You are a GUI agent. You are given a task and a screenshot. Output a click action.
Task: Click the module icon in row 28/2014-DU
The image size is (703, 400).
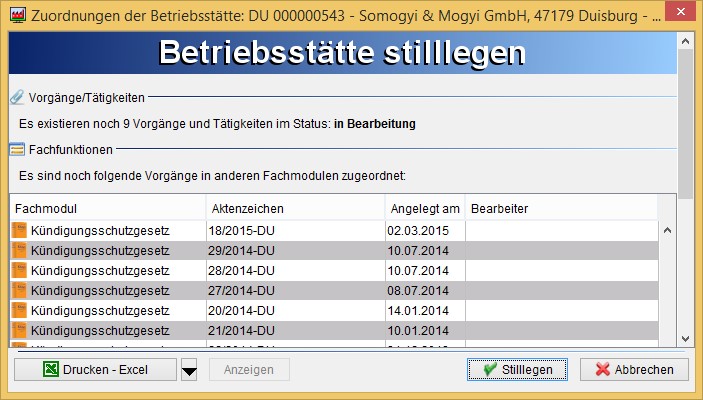click(x=19, y=270)
